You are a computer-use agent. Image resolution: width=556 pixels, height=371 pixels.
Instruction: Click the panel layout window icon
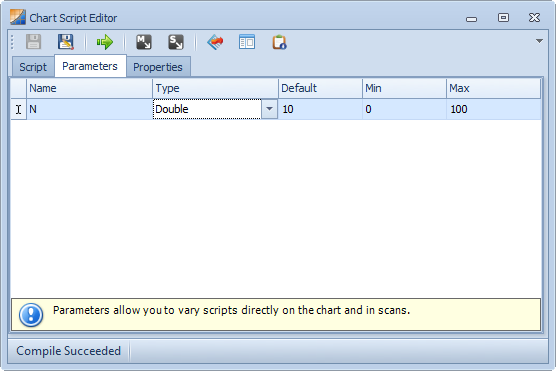click(247, 42)
